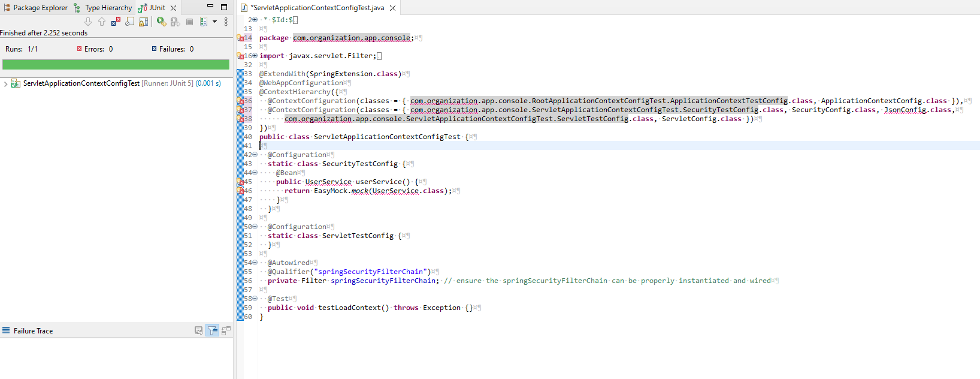Click folded comment placeholder after $Id:$
Viewport: 980px width, 379px height.
[295, 20]
